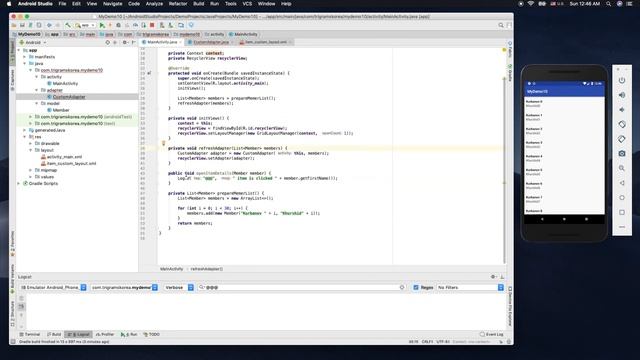640x360 pixels.
Task: Click the Make Project hammer icon
Action: point(68,25)
